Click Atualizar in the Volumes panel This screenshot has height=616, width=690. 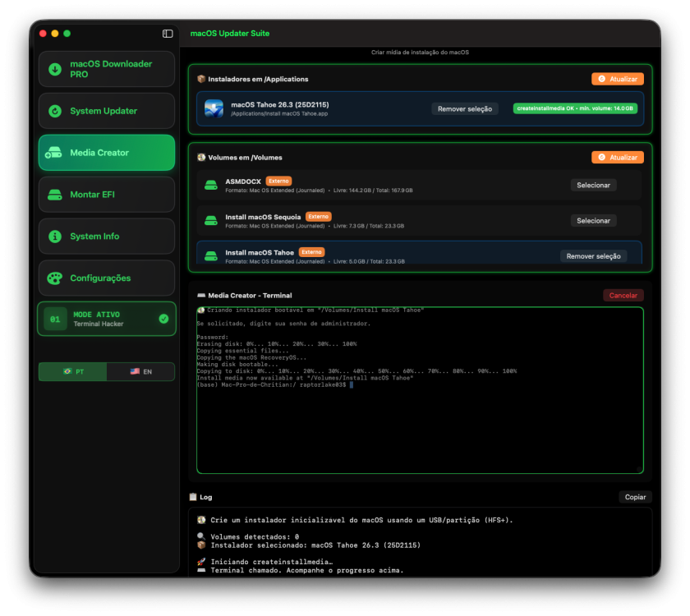tap(618, 158)
